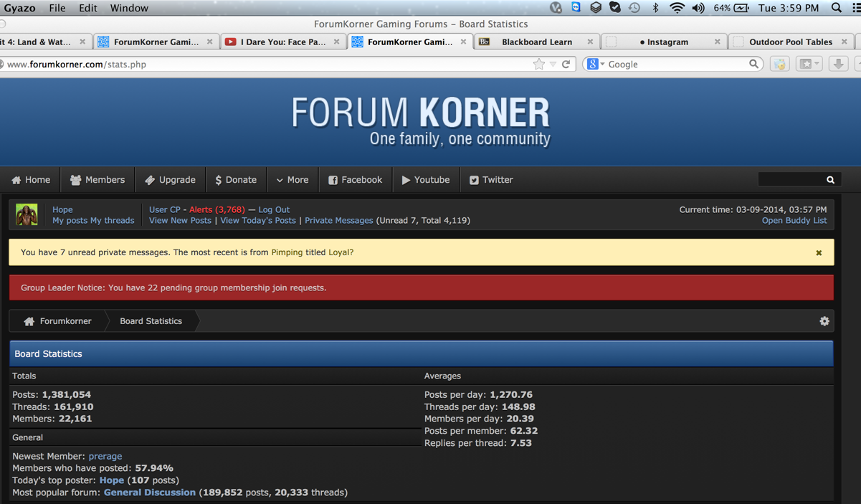Open Private Messages link
The image size is (861, 504).
(339, 220)
